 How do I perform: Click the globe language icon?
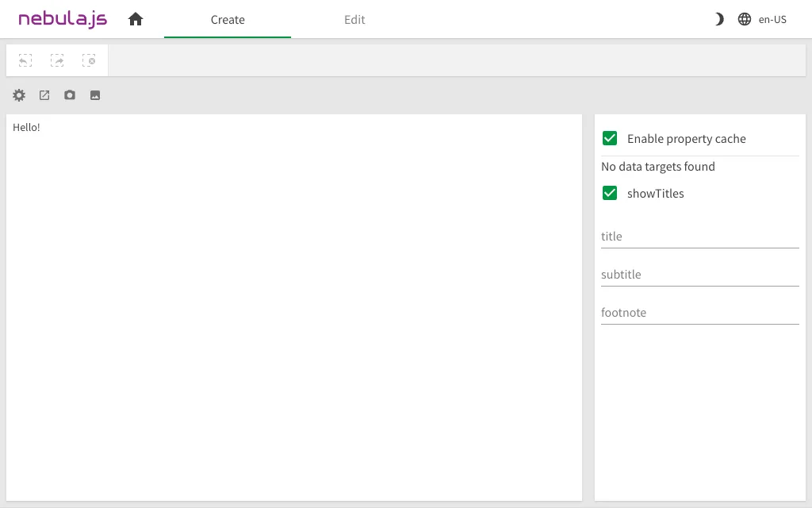745,19
